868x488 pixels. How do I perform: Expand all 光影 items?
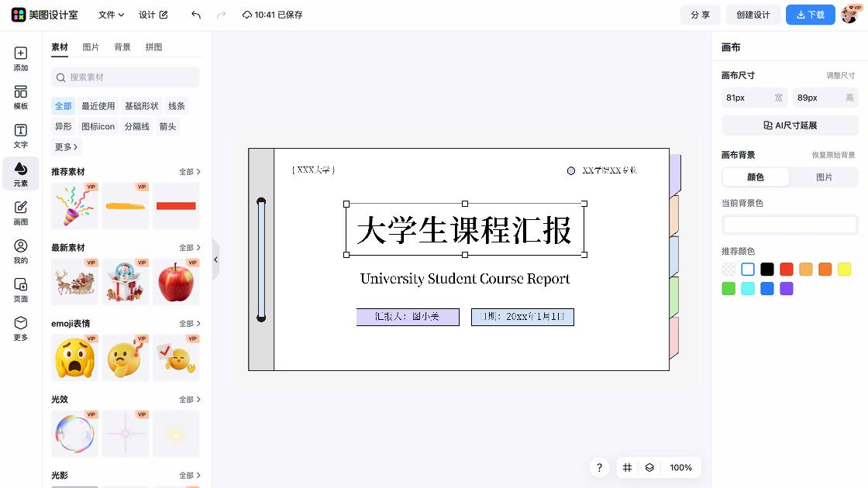[x=189, y=476]
